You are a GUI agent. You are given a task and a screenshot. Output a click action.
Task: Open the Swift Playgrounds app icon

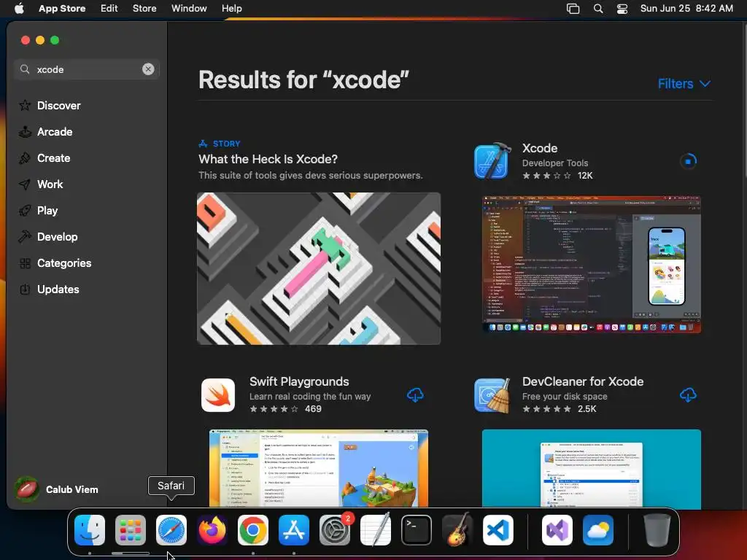click(218, 395)
